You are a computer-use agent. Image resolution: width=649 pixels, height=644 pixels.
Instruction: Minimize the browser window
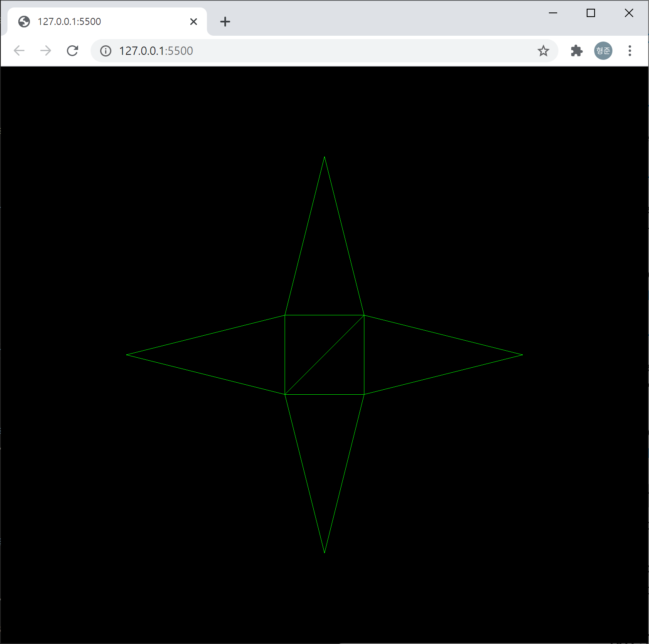coord(553,13)
